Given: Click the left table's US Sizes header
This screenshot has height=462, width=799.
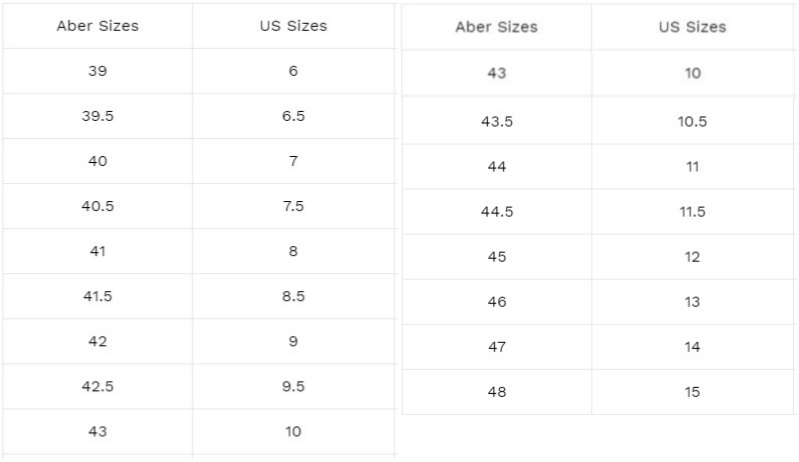Looking at the screenshot, I should tap(294, 26).
